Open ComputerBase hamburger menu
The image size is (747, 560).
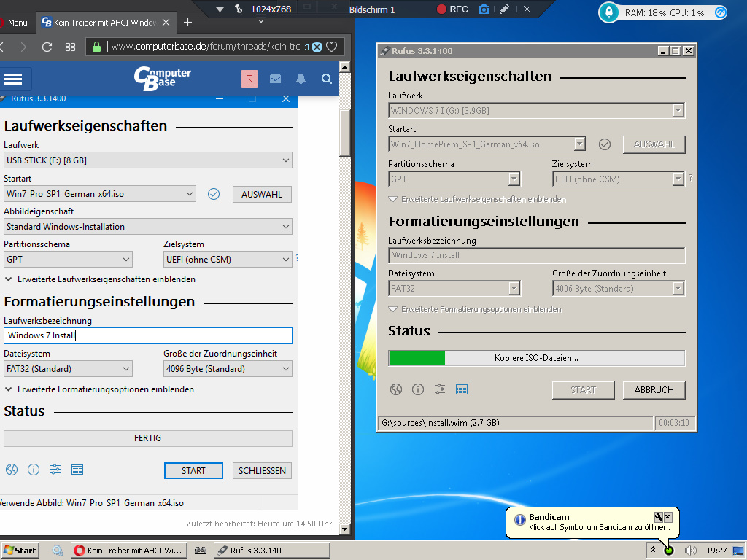coord(13,79)
